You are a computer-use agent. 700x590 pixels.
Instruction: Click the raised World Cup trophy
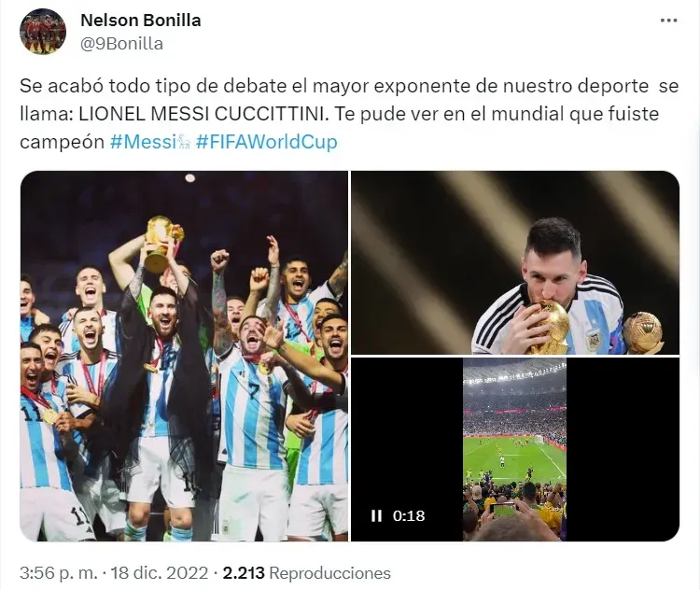[163, 243]
